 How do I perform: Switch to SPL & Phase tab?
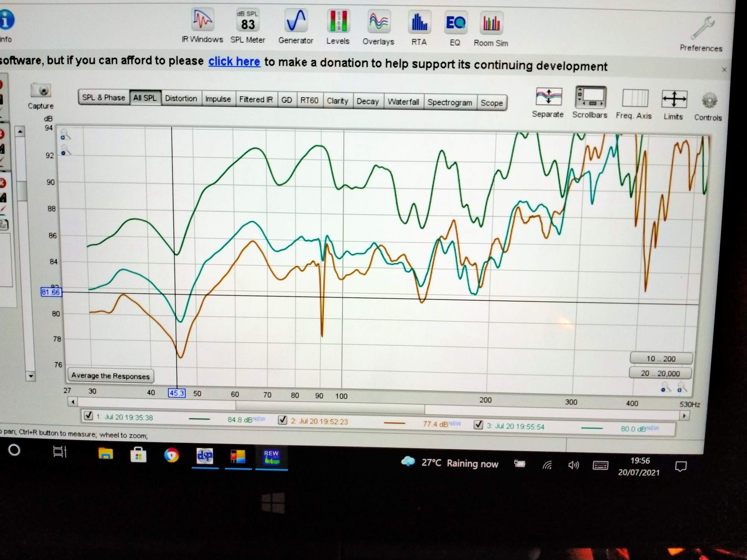pyautogui.click(x=103, y=97)
